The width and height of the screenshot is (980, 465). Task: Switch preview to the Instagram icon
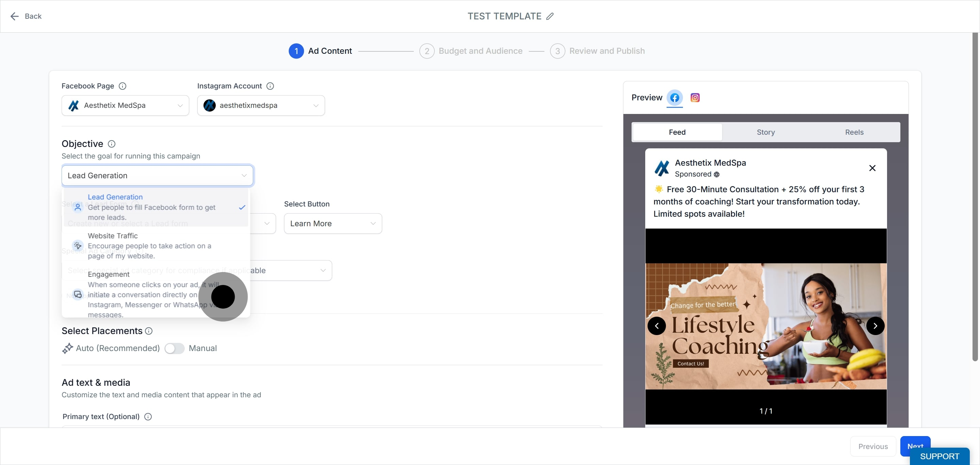click(x=695, y=98)
